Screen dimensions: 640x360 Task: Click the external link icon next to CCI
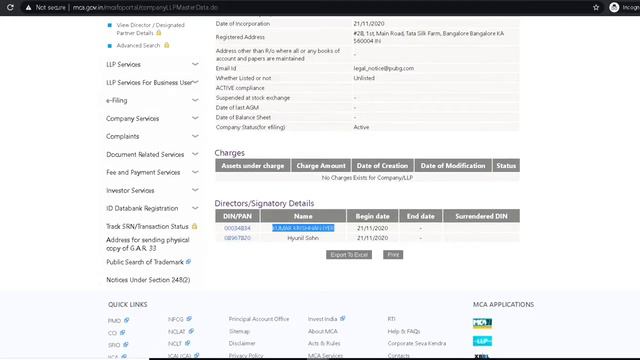[122, 332]
